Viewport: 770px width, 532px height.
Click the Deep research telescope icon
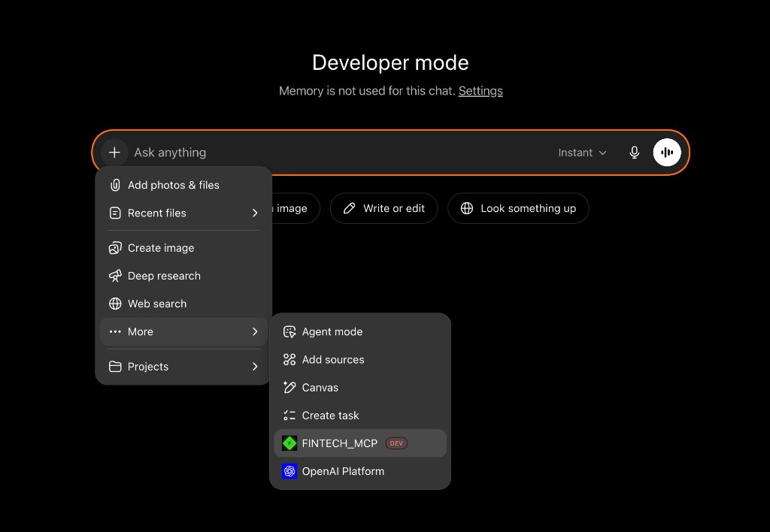click(x=115, y=276)
